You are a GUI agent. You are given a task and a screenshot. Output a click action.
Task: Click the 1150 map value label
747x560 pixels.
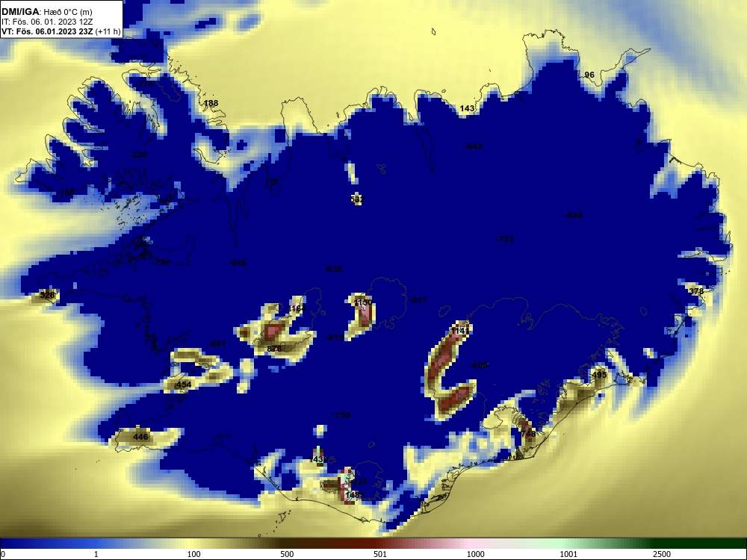[363, 302]
